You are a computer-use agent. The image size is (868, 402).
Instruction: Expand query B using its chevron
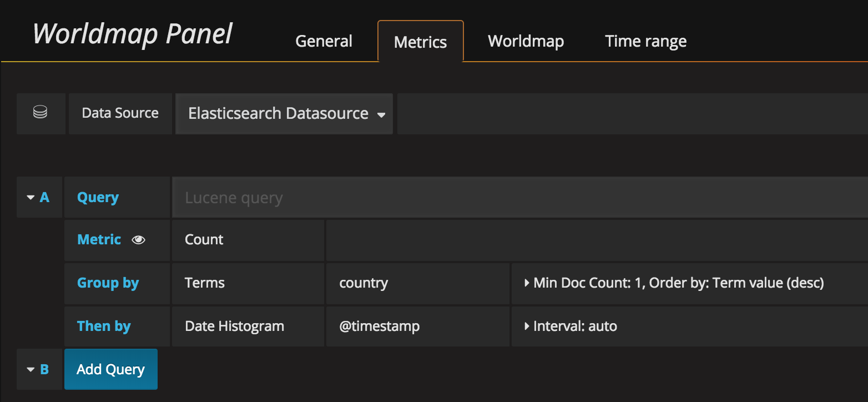[31, 369]
